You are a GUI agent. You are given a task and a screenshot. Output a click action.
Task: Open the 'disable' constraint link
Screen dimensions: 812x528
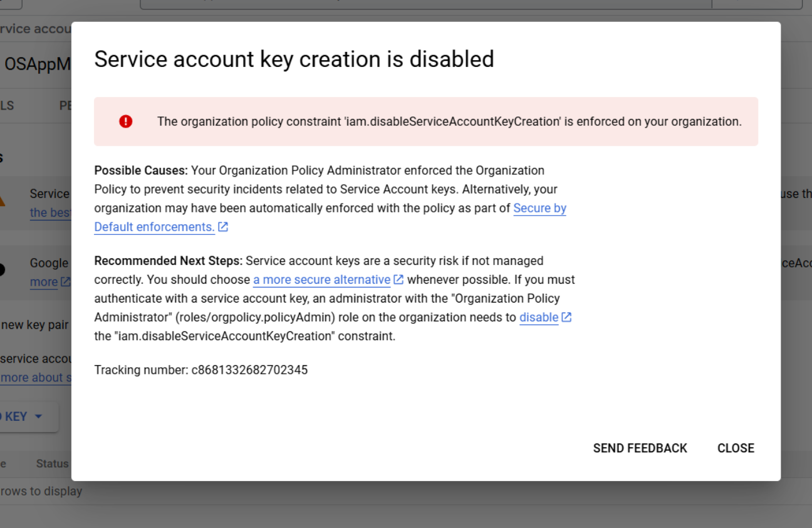coord(539,318)
